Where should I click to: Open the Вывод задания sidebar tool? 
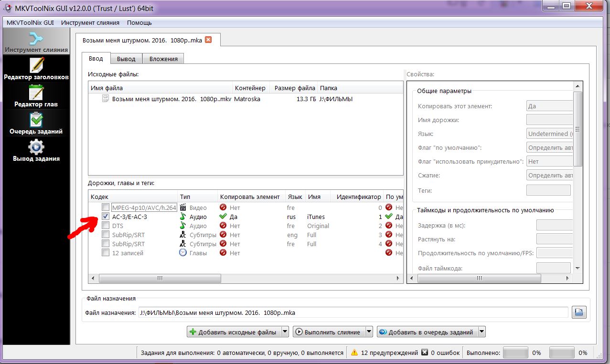[x=36, y=151]
